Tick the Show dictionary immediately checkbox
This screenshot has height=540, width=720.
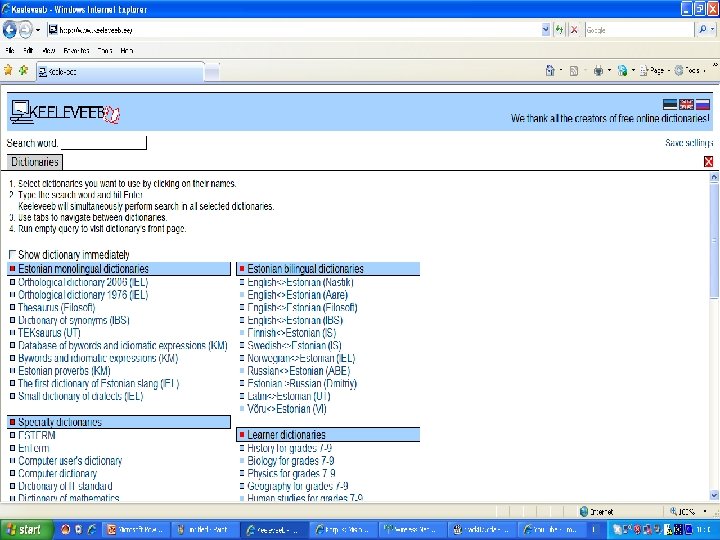click(x=12, y=254)
